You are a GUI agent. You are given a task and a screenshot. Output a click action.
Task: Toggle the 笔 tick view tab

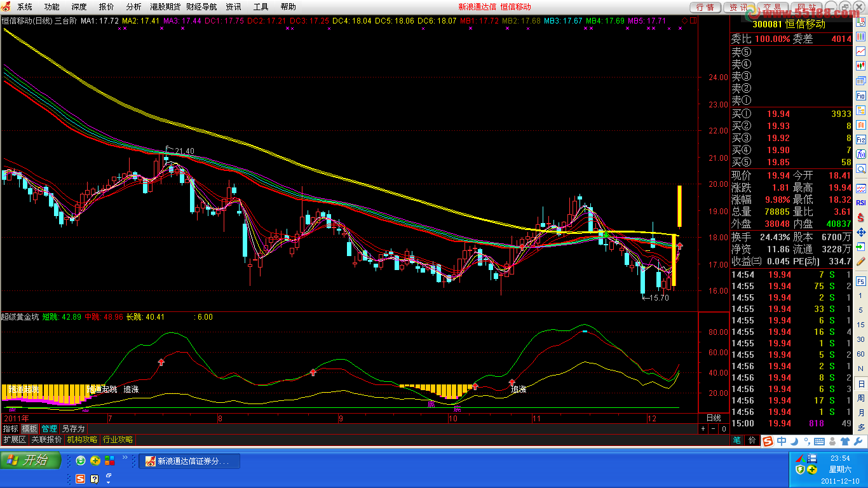(737, 440)
